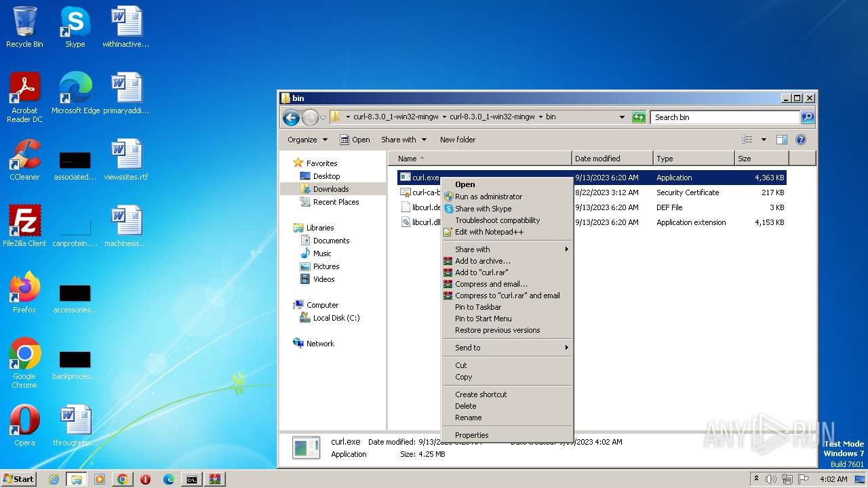Expand Share with submenu in context menu
This screenshot has height=488, width=868.
pos(506,249)
